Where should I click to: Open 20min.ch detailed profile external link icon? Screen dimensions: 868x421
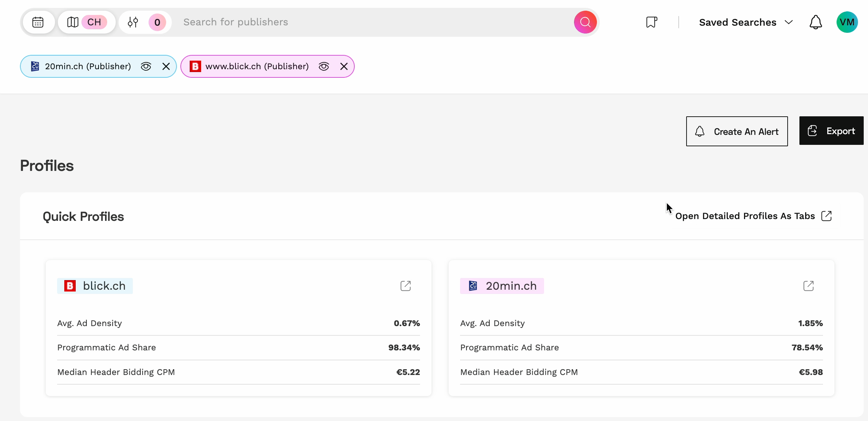808,286
